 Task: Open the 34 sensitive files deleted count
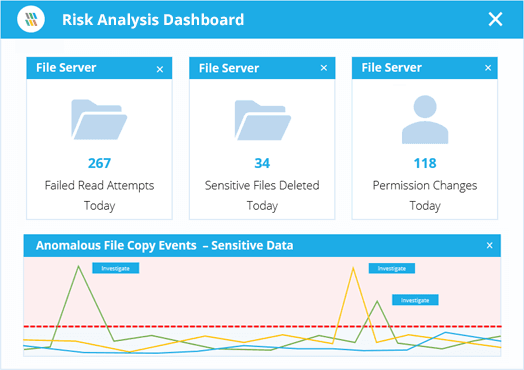click(262, 163)
